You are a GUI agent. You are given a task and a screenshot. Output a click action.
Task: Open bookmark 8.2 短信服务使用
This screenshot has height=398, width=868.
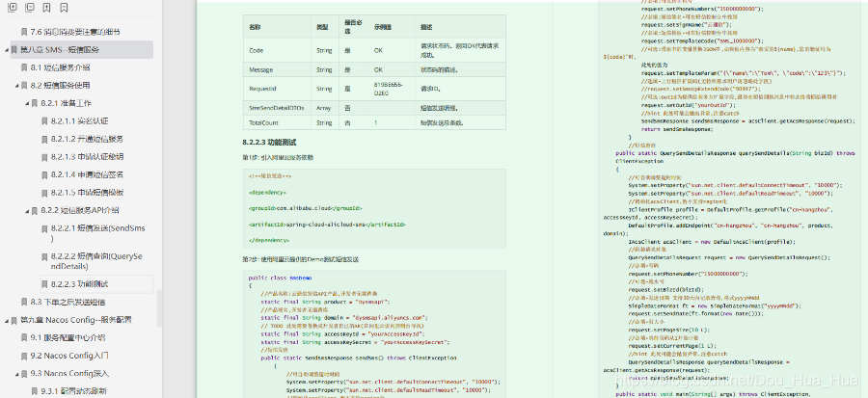(60, 85)
